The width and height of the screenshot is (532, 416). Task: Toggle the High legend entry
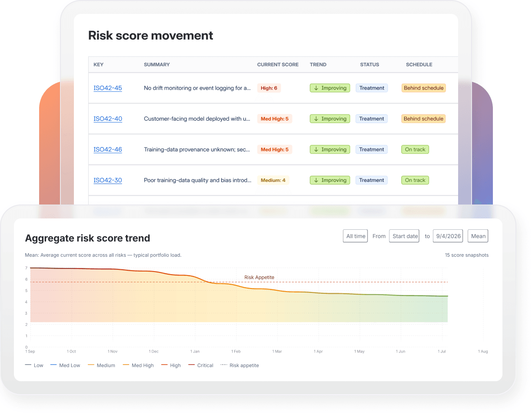[171, 366]
